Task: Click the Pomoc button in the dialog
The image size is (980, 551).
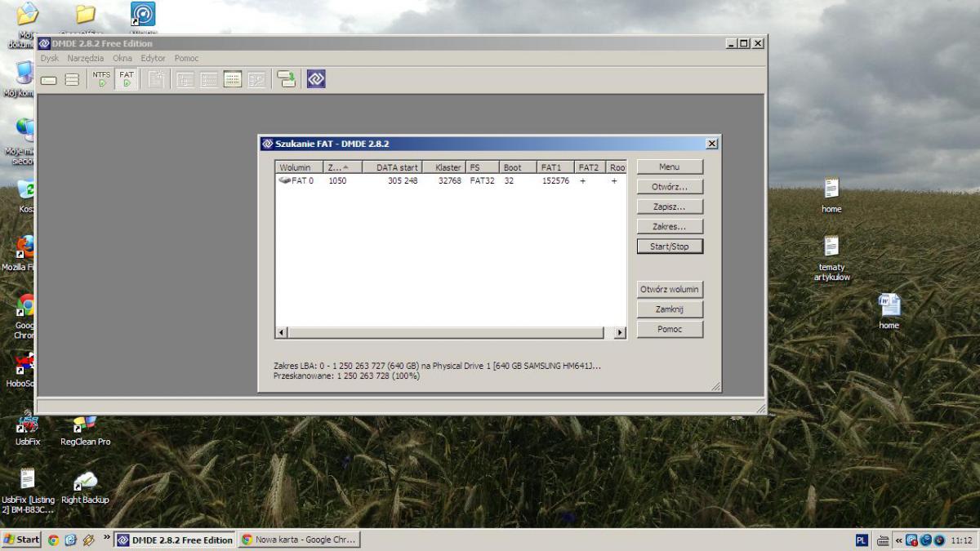Action: click(670, 329)
